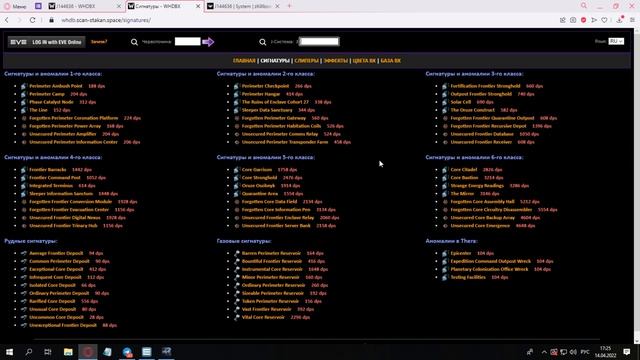Click the icon next to Epicenter
640x360 pixels.
point(445,253)
